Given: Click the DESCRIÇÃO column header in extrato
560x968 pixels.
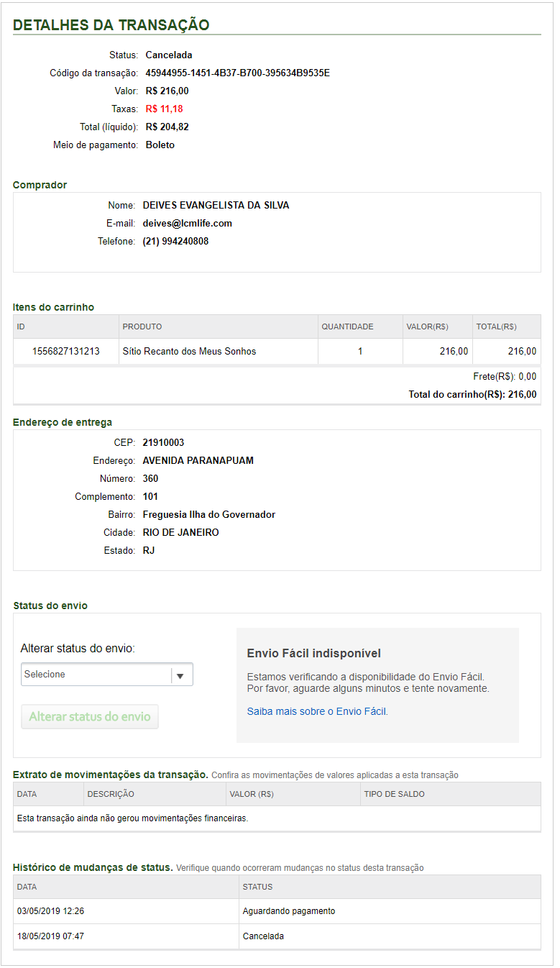Looking at the screenshot, I should pyautogui.click(x=111, y=794).
